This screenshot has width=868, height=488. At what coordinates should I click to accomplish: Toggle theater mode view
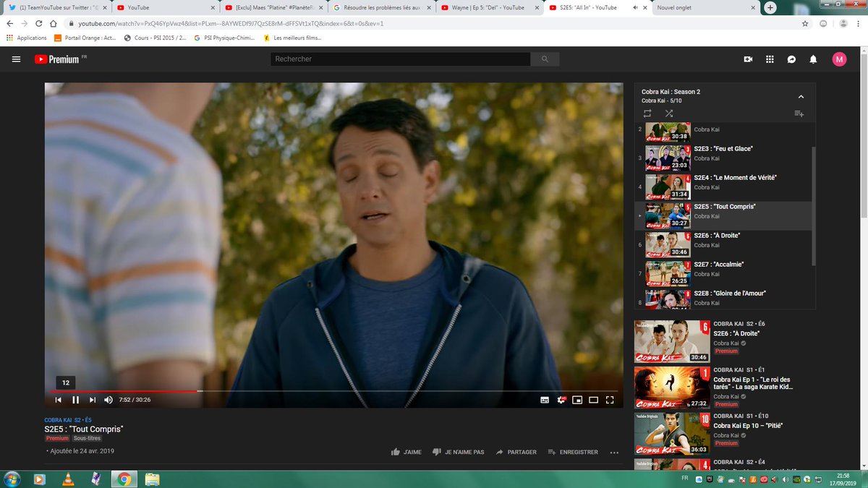point(594,400)
